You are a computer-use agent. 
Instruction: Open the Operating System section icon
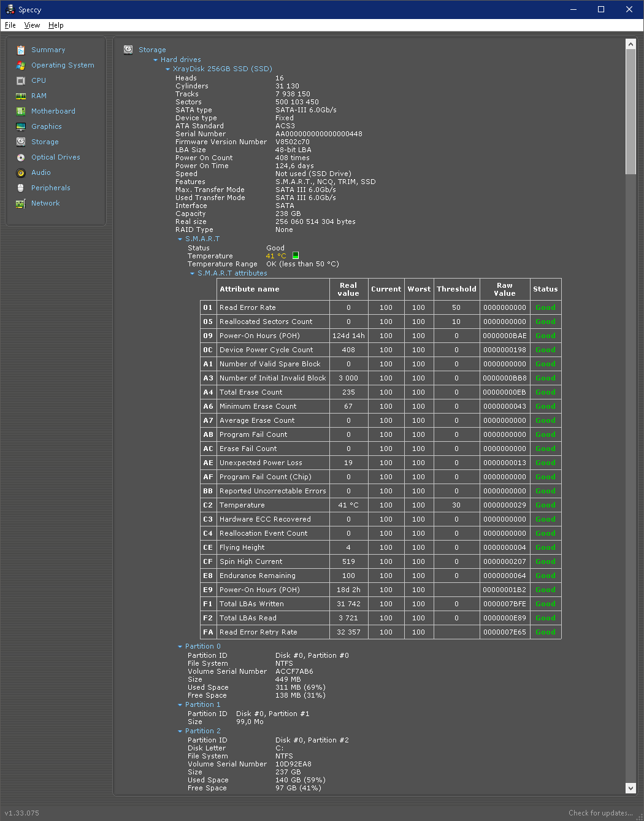[20, 65]
